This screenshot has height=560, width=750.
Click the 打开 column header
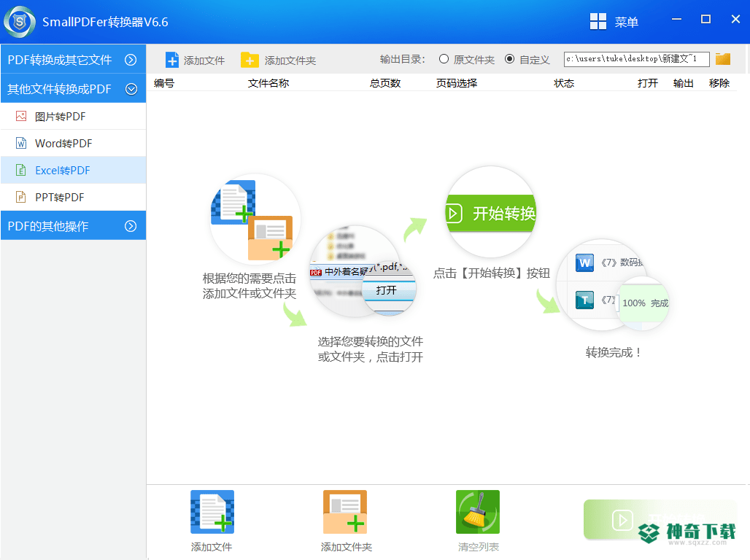coord(648,83)
